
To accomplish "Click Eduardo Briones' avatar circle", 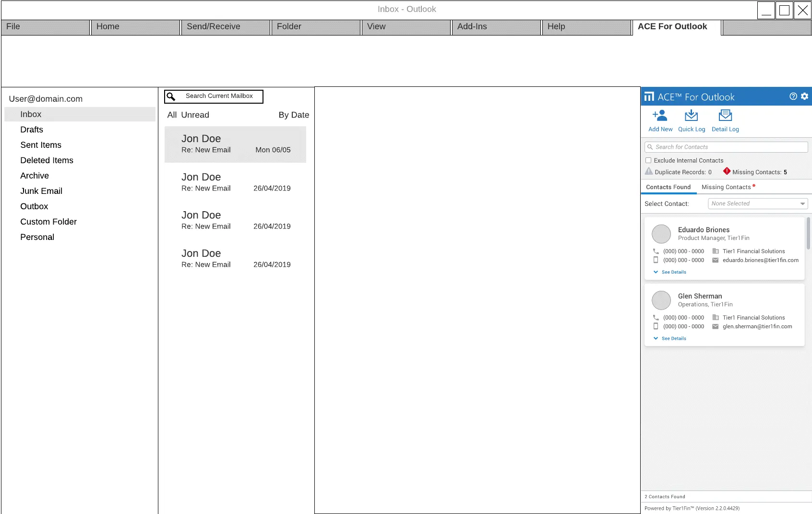I will click(x=661, y=234).
